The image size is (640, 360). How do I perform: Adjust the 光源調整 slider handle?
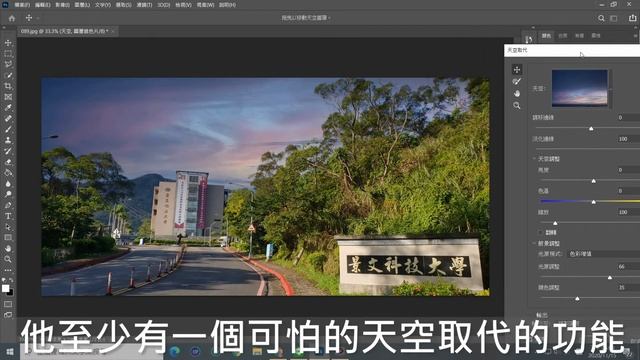(x=610, y=278)
